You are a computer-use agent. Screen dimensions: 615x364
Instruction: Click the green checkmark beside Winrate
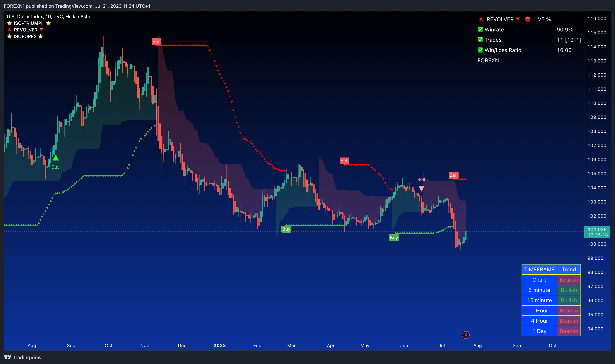(480, 30)
